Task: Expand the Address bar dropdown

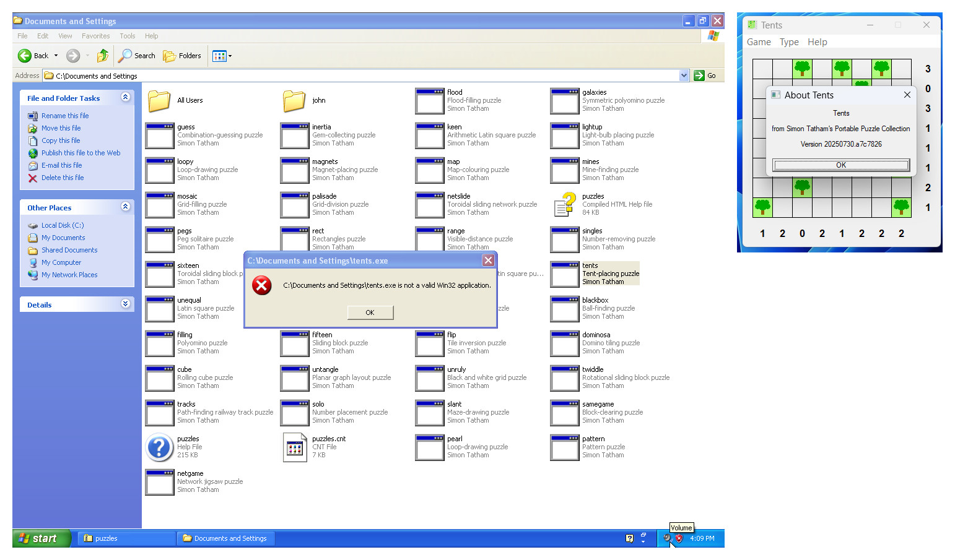Action: [x=684, y=75]
